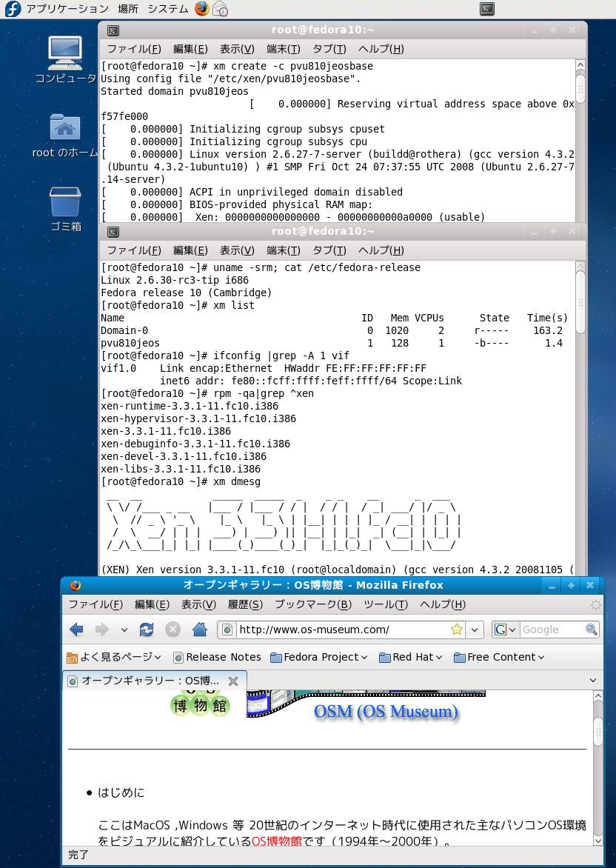
Task: Click the upper terminal window menu icon
Action: tap(113, 30)
